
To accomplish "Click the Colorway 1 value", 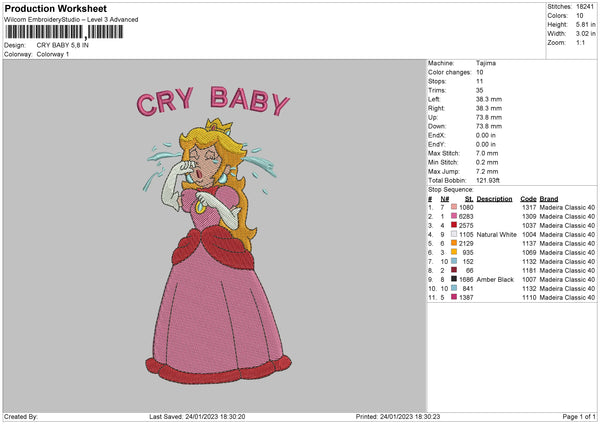I will click(x=53, y=54).
